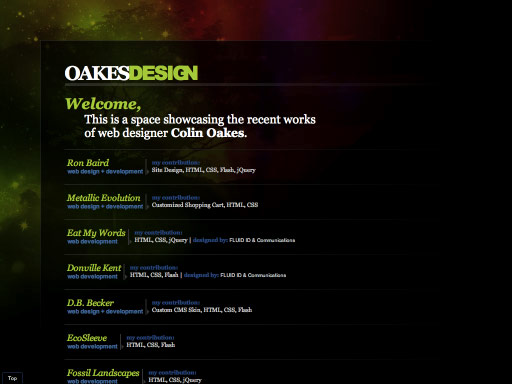Click 'HTML, CSS, jQuery' in Fossil Landscapes row

pos(175,380)
